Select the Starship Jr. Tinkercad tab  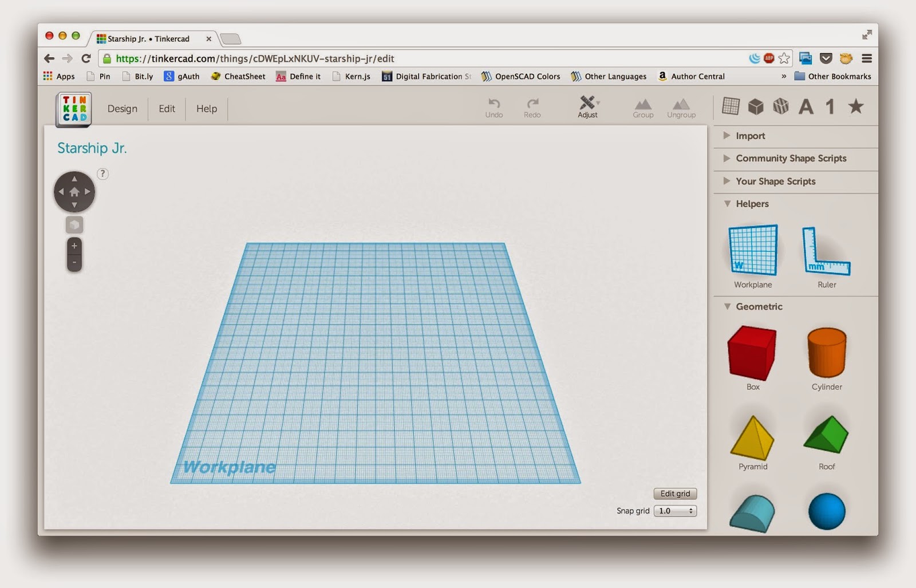pyautogui.click(x=152, y=39)
